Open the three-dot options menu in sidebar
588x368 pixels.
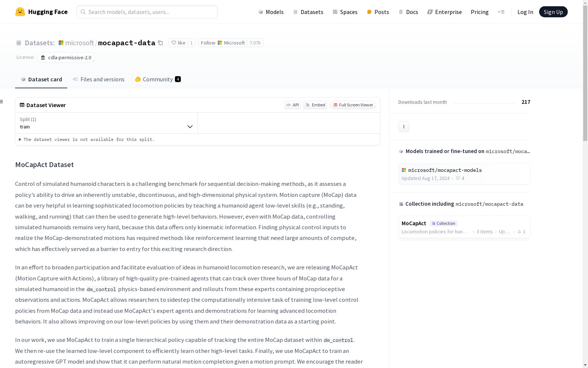(404, 127)
